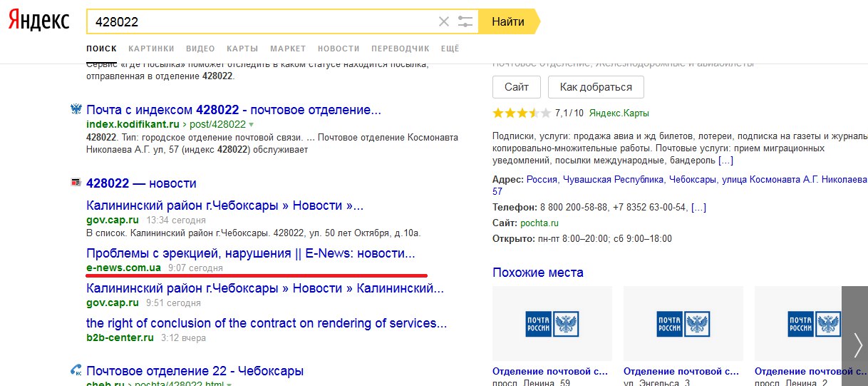
Task: Switch to the Видео tab
Action: pyautogui.click(x=200, y=49)
